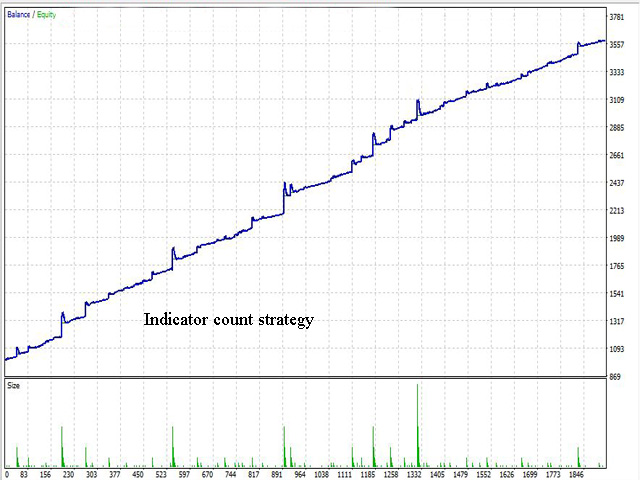Click x-axis label 156
The width and height of the screenshot is (640, 480).
click(45, 474)
